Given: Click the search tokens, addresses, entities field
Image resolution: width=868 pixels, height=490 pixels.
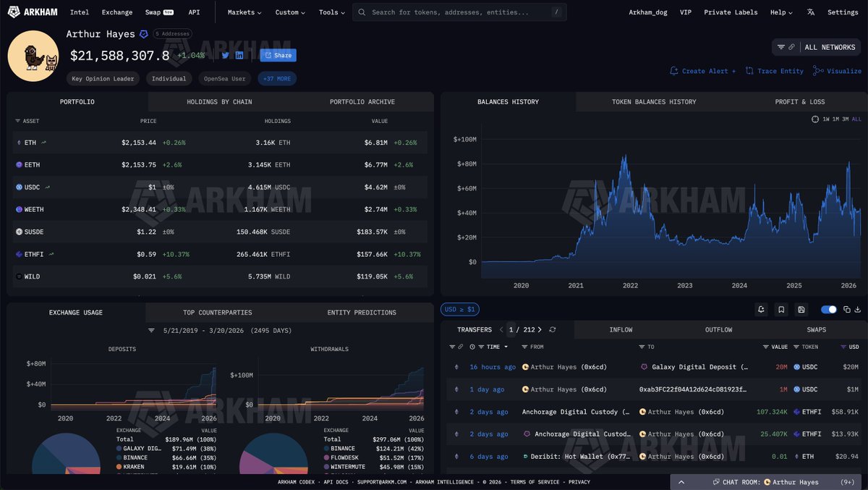Looking at the screenshot, I should (459, 12).
